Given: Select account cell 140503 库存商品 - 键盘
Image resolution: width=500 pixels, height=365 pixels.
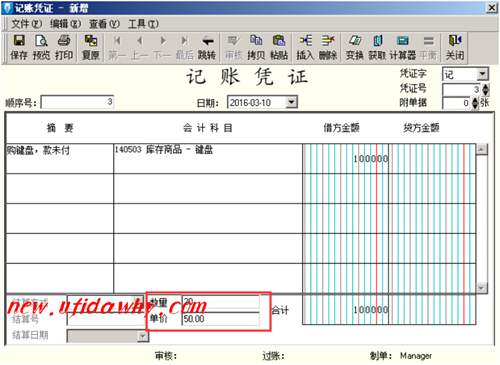Looking at the screenshot, I should [x=208, y=159].
